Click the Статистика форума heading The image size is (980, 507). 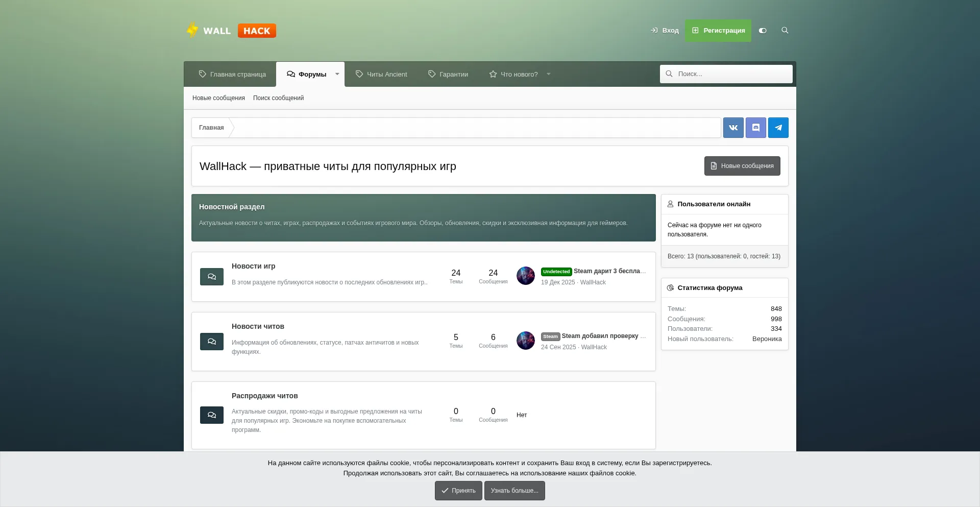710,288
